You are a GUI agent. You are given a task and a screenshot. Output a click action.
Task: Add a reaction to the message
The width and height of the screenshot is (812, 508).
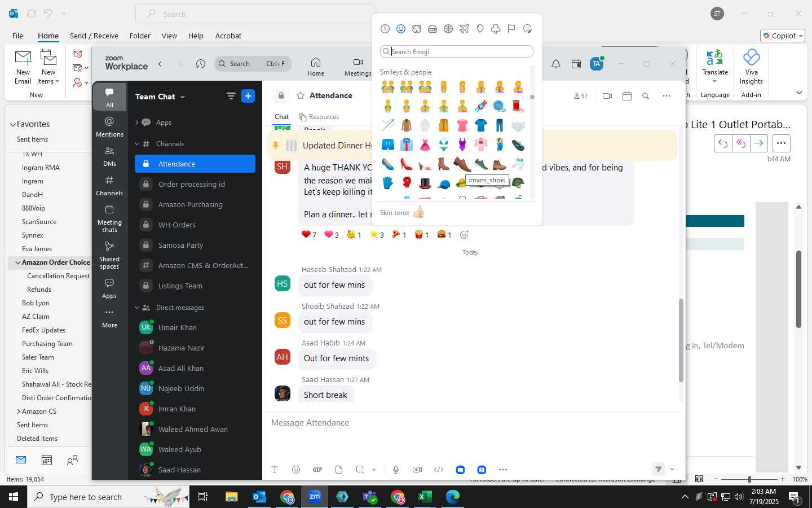(464, 235)
